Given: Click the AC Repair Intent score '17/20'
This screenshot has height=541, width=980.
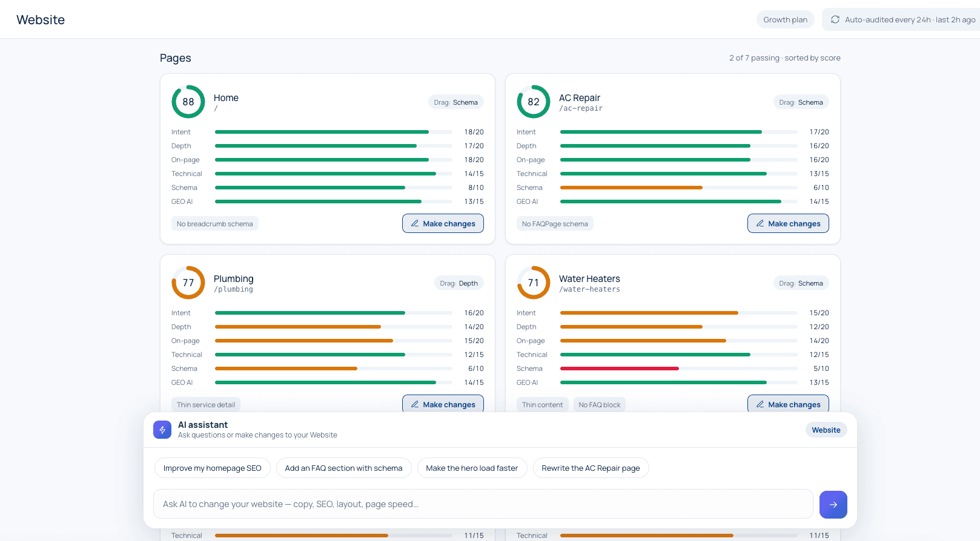Looking at the screenshot, I should [x=819, y=132].
